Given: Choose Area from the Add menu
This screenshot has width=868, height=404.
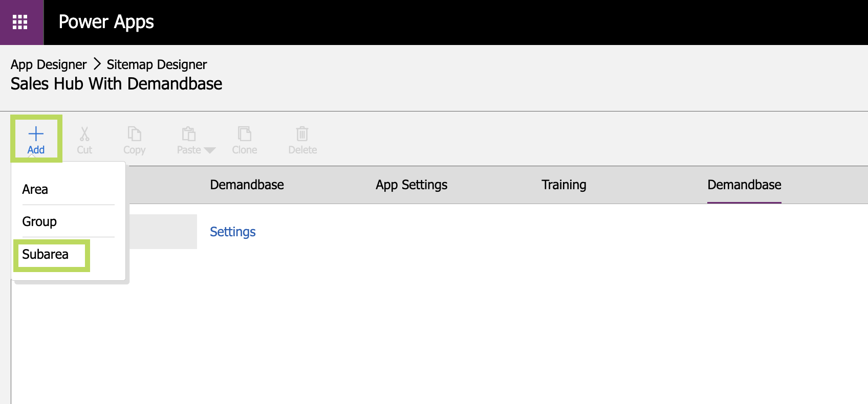Looking at the screenshot, I should (x=35, y=189).
